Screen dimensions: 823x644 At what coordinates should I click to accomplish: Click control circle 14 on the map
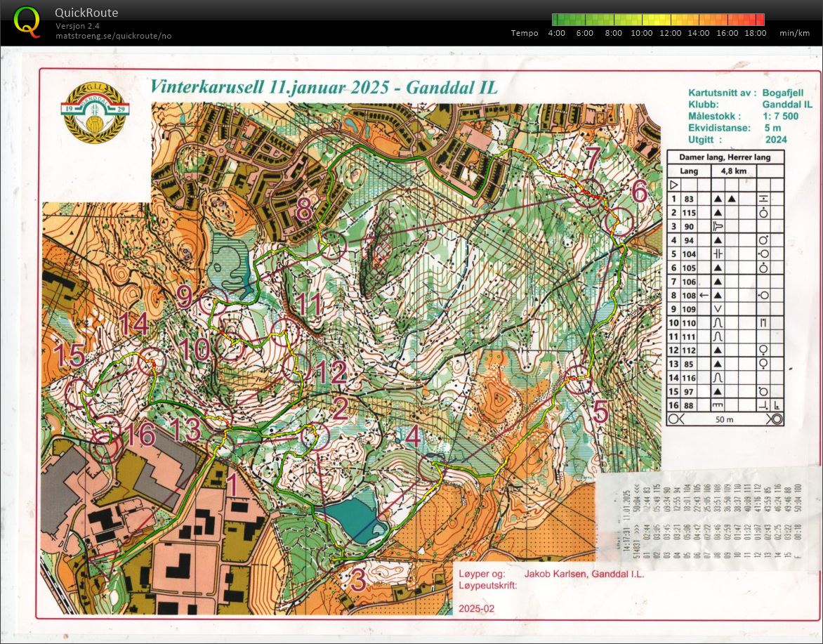pyautogui.click(x=150, y=361)
